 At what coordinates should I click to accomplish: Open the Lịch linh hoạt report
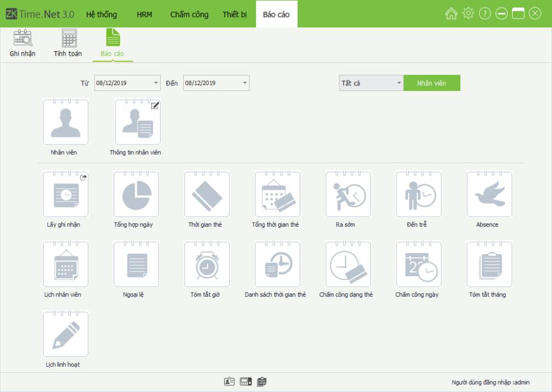coord(66,334)
